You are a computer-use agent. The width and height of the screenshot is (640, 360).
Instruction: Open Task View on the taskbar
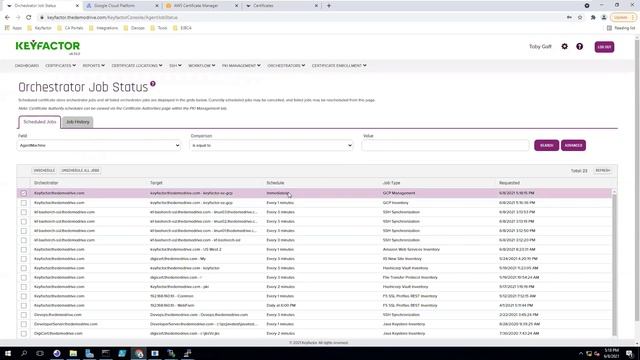pyautogui.click(x=40, y=353)
